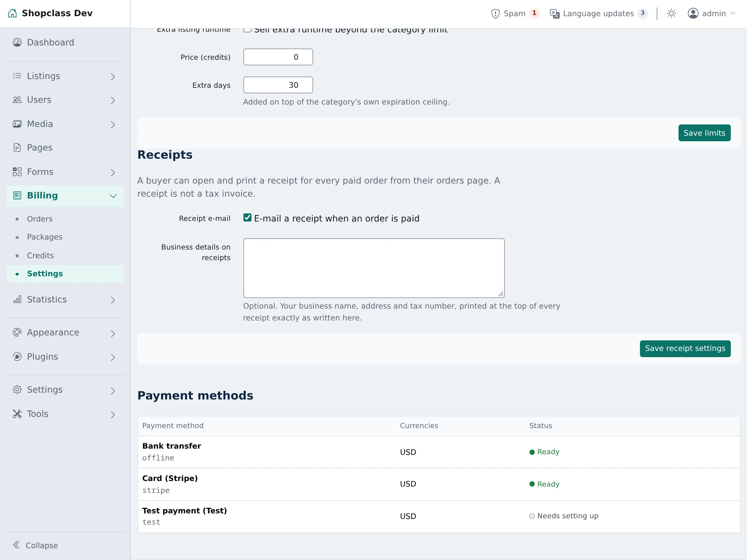747x560 pixels.
Task: Click the Dashboard gauge icon
Action: pos(17,43)
